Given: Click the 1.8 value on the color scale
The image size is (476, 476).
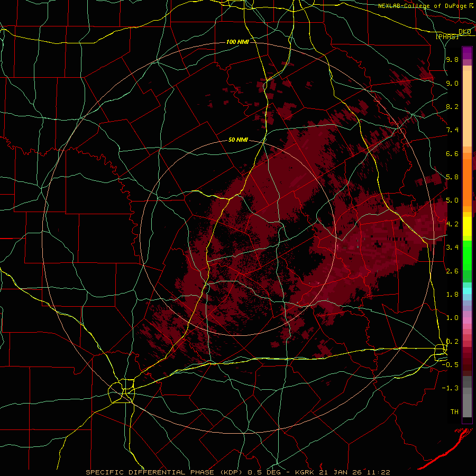Looking at the screenshot, I should (452, 295).
